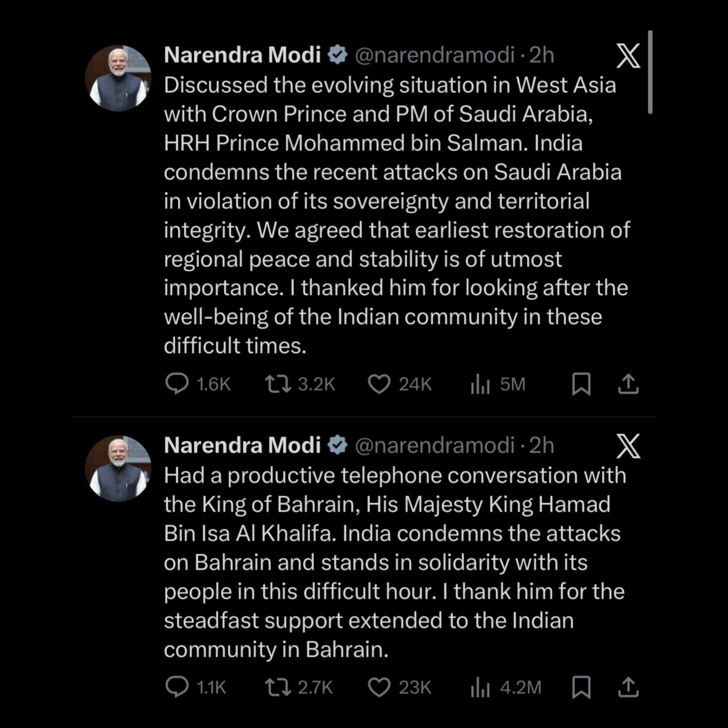Open @narendramodi handle on second tweet

(434, 445)
